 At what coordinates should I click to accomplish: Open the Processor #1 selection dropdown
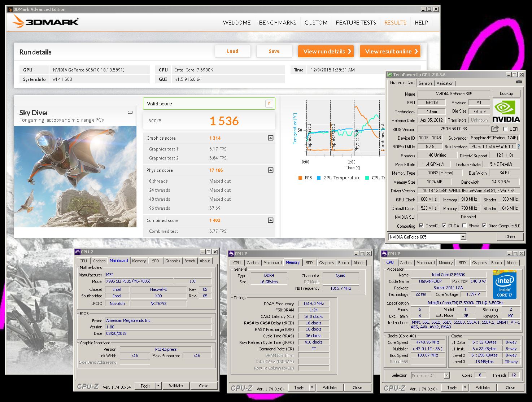(446, 375)
